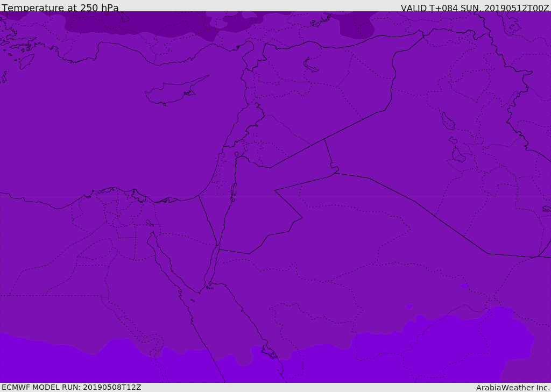Click the 'ECMWF MODEL RUN: 20190508T12Z' text
Viewport: 551px width, 392px height.
click(72, 387)
